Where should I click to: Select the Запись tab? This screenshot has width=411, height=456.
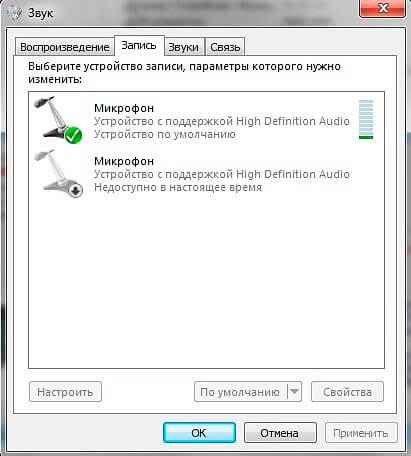click(x=139, y=45)
